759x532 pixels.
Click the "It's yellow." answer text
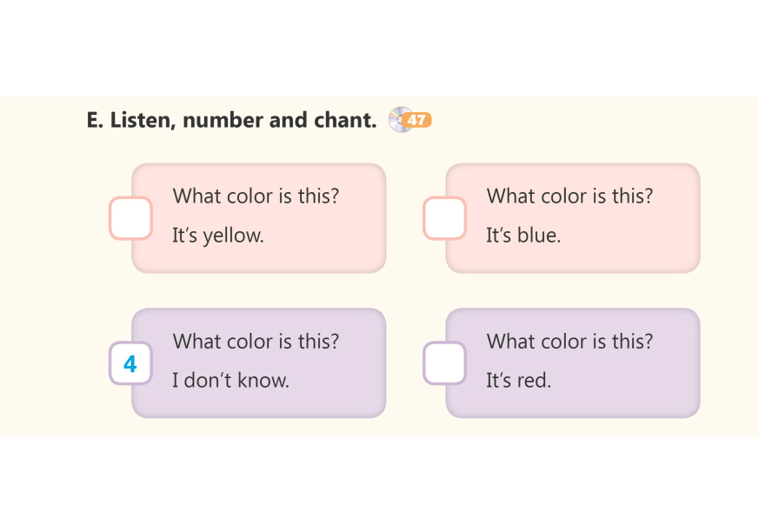217,235
